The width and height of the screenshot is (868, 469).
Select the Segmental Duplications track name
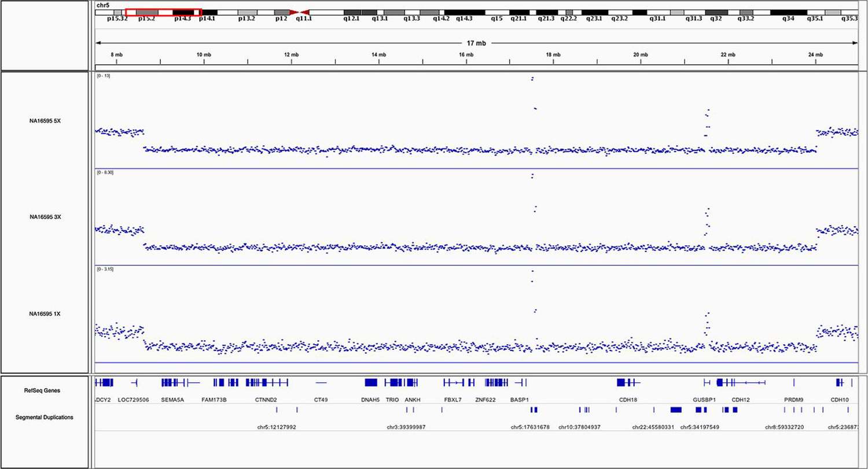[46, 417]
